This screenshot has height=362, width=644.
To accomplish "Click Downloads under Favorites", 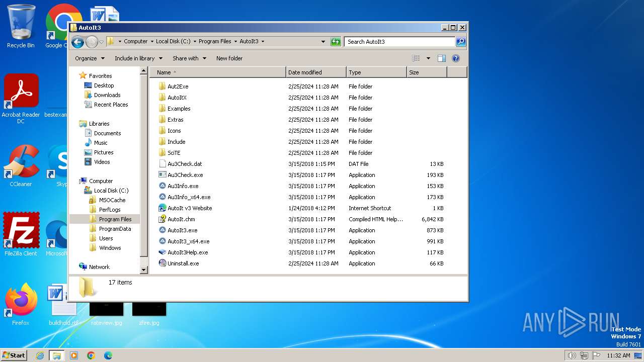I will pos(107,95).
